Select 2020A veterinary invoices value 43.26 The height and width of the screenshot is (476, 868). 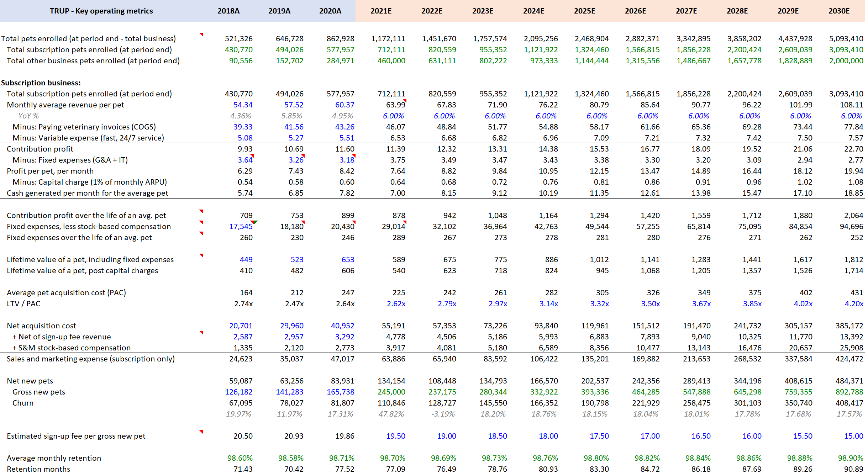point(344,127)
